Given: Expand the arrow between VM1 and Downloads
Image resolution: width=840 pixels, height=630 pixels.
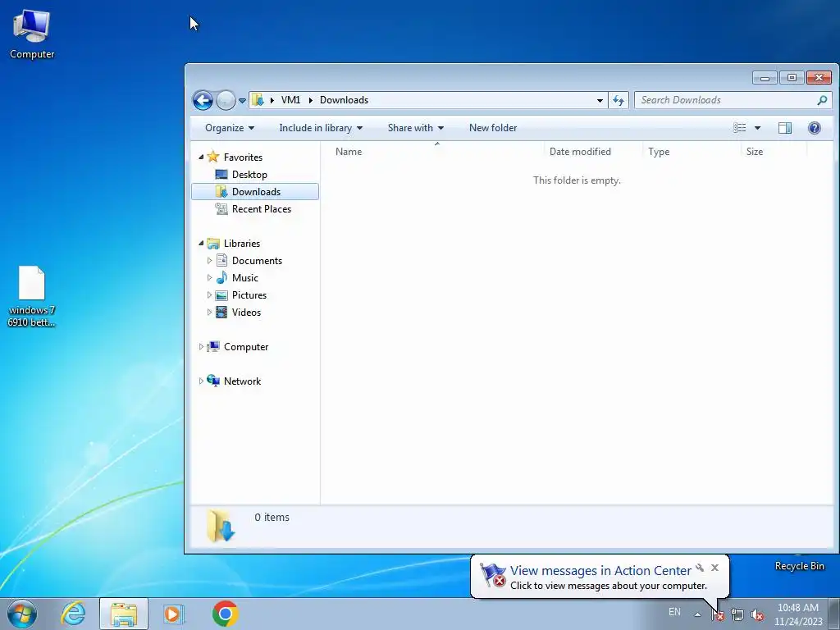Looking at the screenshot, I should (310, 100).
